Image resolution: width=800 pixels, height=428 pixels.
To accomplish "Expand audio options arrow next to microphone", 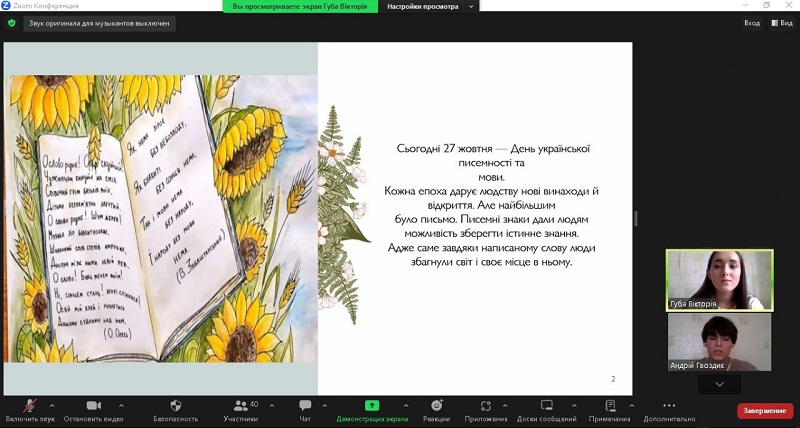I will [52, 406].
